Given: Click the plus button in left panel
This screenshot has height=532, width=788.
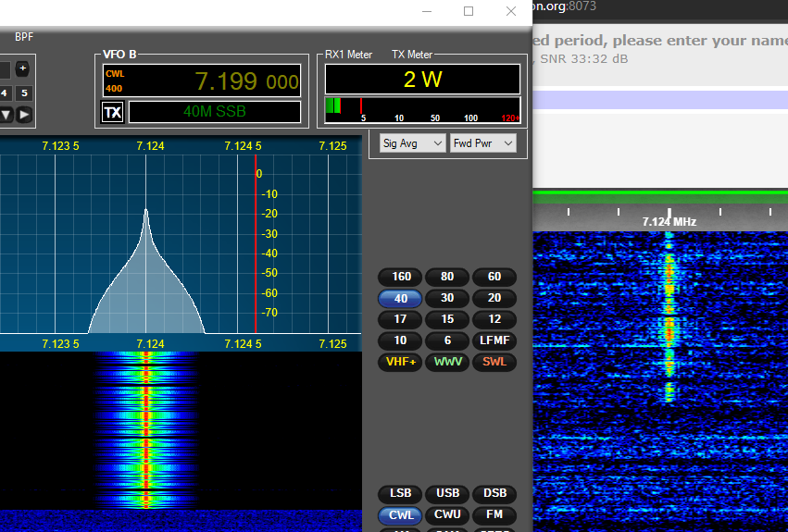Looking at the screenshot, I should (22, 68).
